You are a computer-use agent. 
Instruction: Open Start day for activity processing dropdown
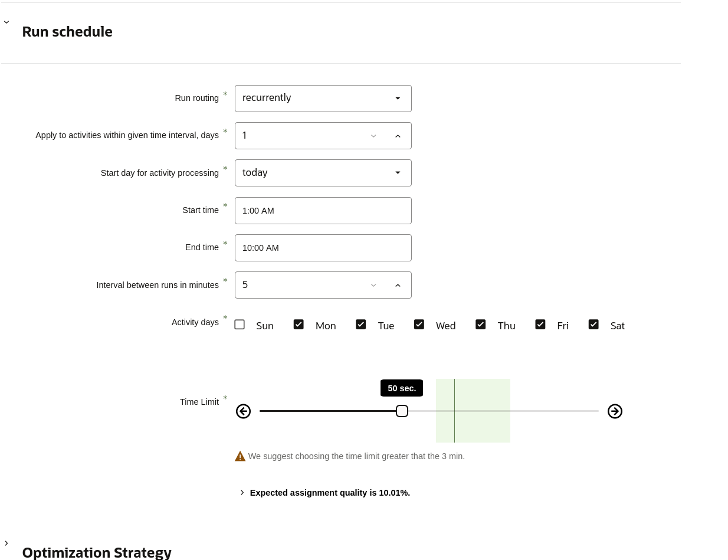[323, 173]
